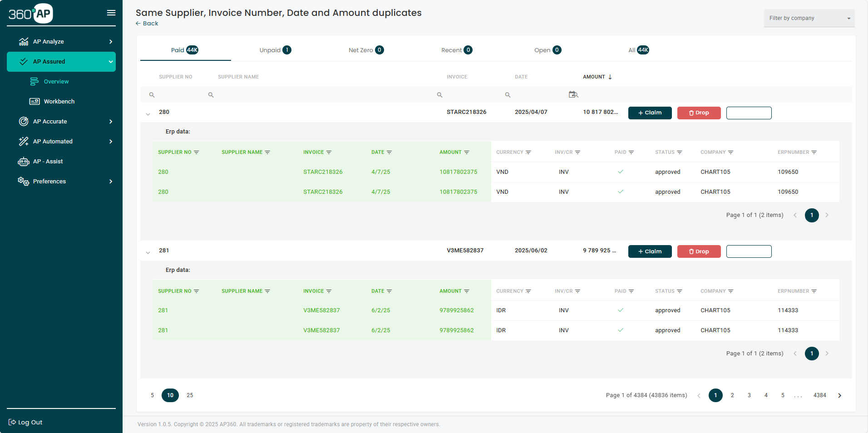This screenshot has width=868, height=433.
Task: Switch to the Unpaid tab
Action: [275, 50]
